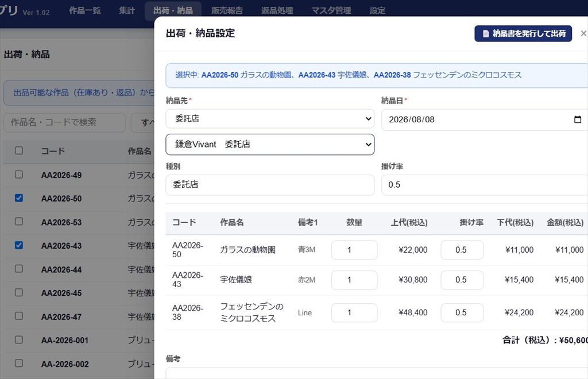Click the 上代(税込) column header
This screenshot has height=379, width=588.
pos(409,222)
